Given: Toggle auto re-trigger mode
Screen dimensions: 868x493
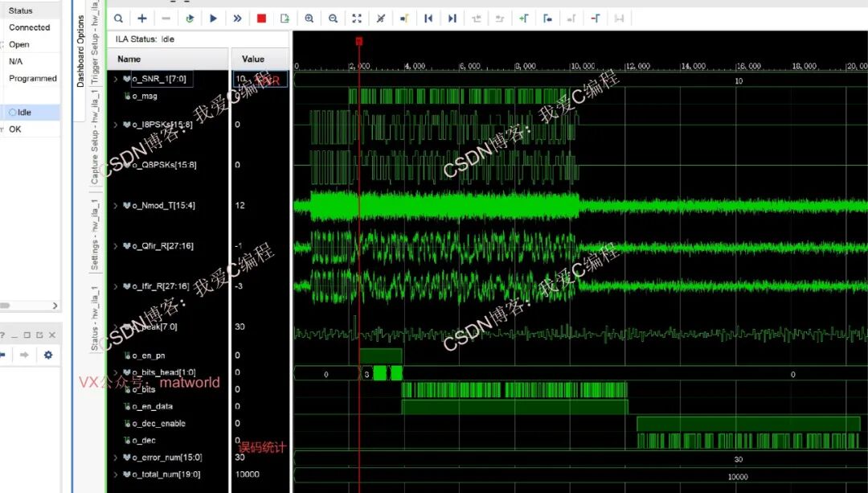Looking at the screenshot, I should (190, 18).
